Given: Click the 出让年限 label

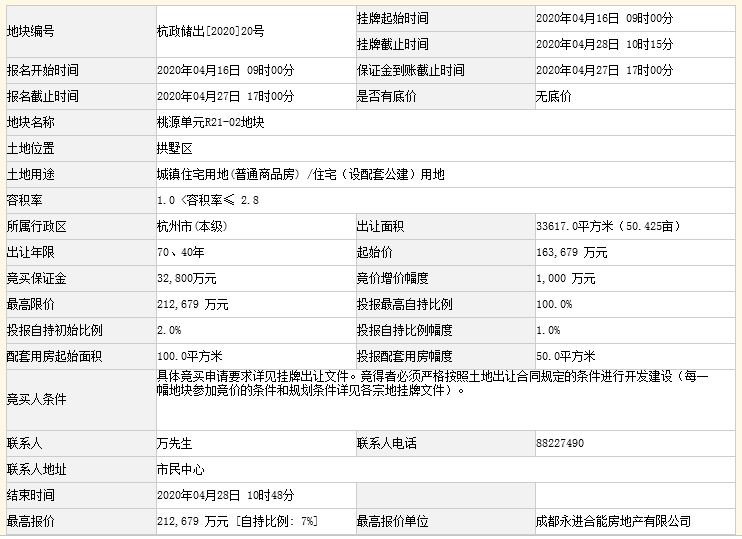Looking at the screenshot, I should point(31,252).
